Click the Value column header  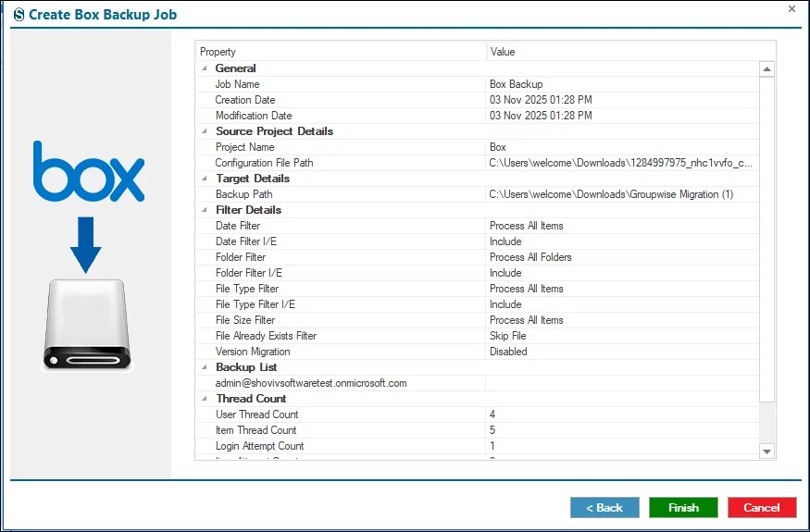[x=630, y=52]
